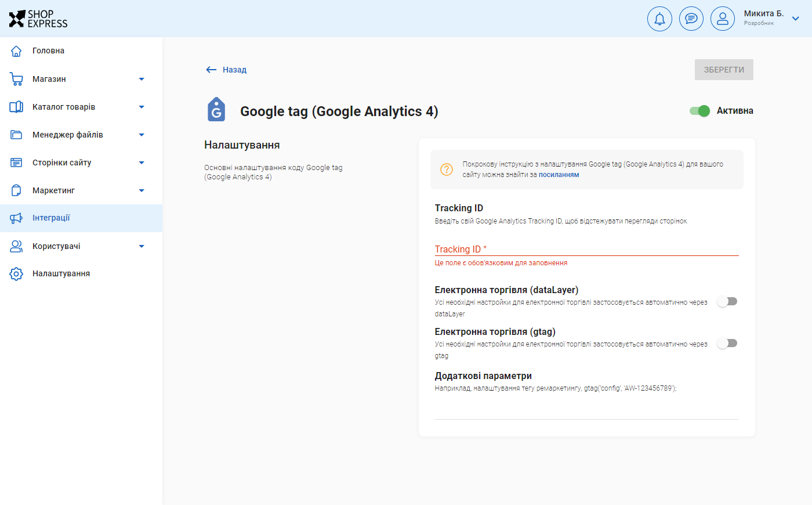Viewport: 812px width, 505px height.
Task: Expand the Магазин menu arrow
Action: (x=142, y=79)
